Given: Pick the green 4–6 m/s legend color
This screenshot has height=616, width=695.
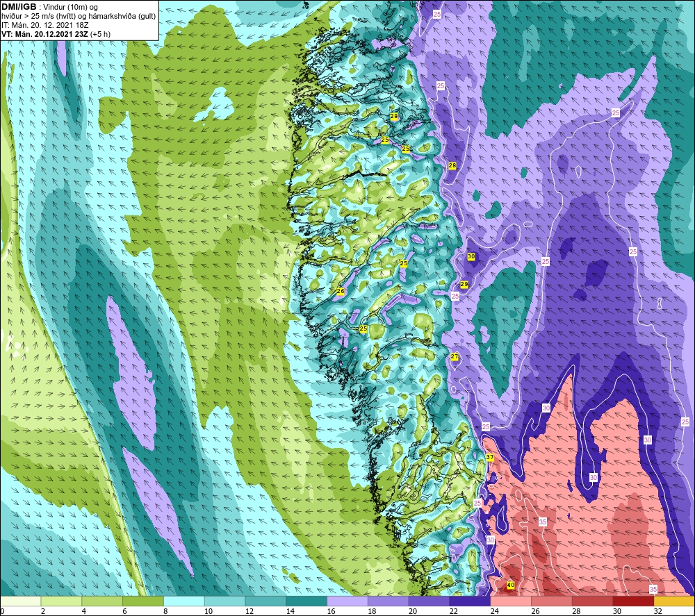Looking at the screenshot, I should coord(102,601).
